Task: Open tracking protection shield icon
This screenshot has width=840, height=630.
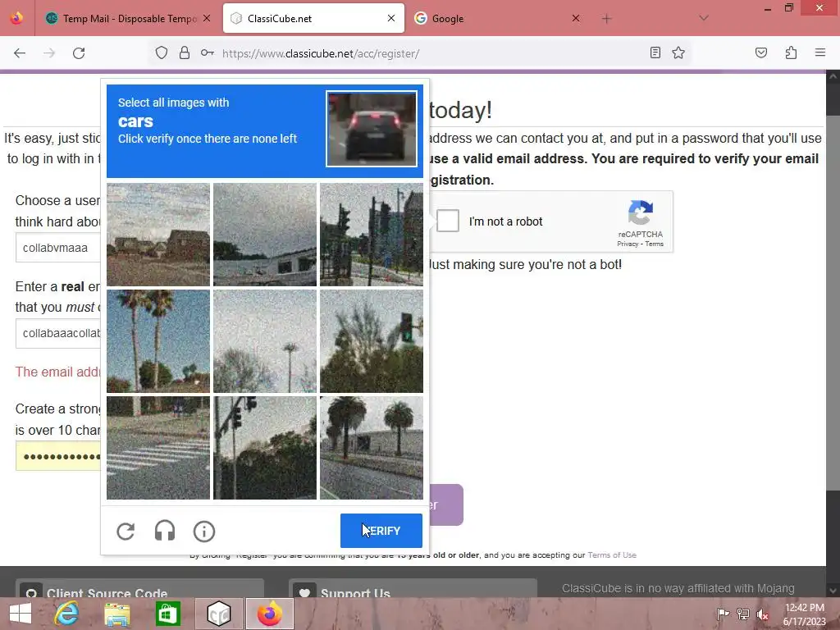Action: [x=162, y=52]
